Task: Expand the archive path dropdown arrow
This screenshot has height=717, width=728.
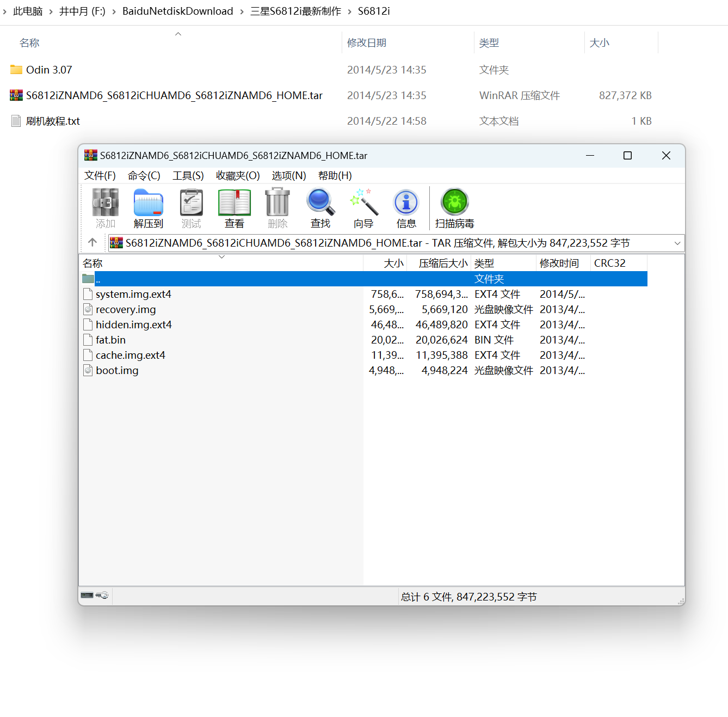Action: [677, 243]
